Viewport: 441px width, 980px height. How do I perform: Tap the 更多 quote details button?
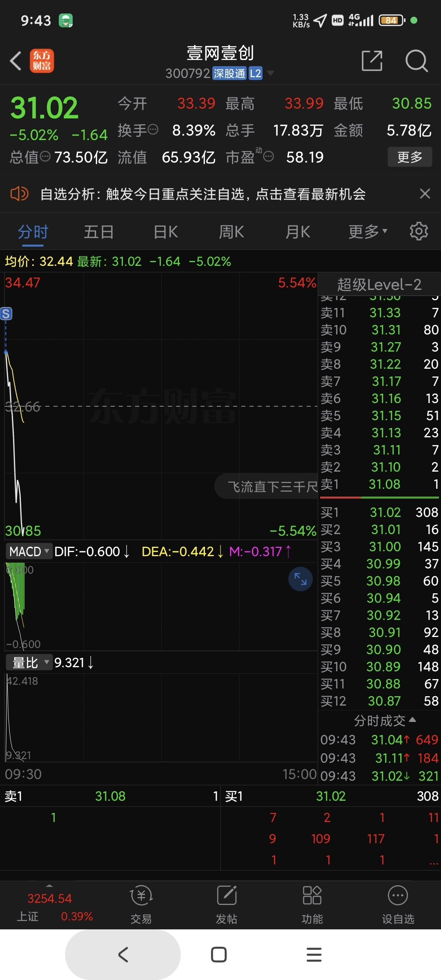pyautogui.click(x=410, y=157)
